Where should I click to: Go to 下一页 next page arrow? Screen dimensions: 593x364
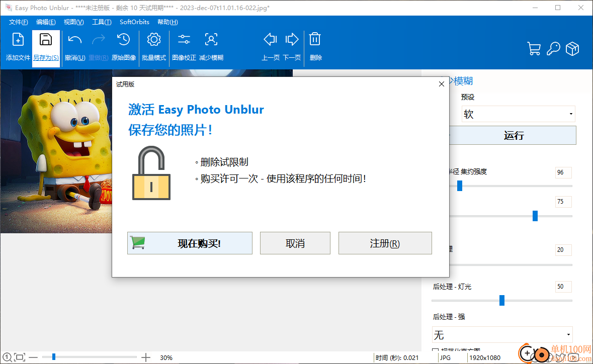coord(292,39)
